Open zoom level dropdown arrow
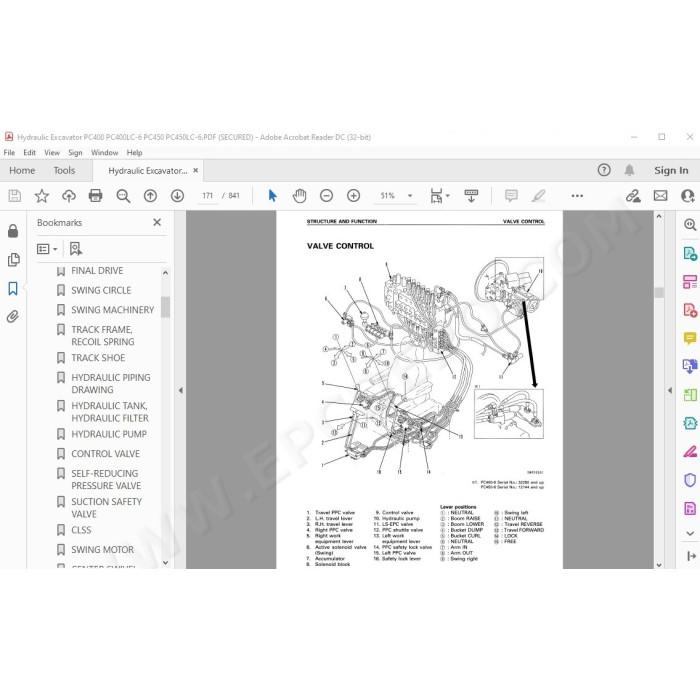The height and width of the screenshot is (700, 700). (x=410, y=196)
